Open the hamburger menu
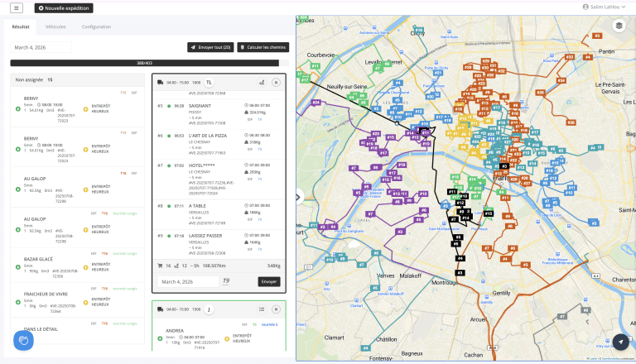 (x=17, y=7)
